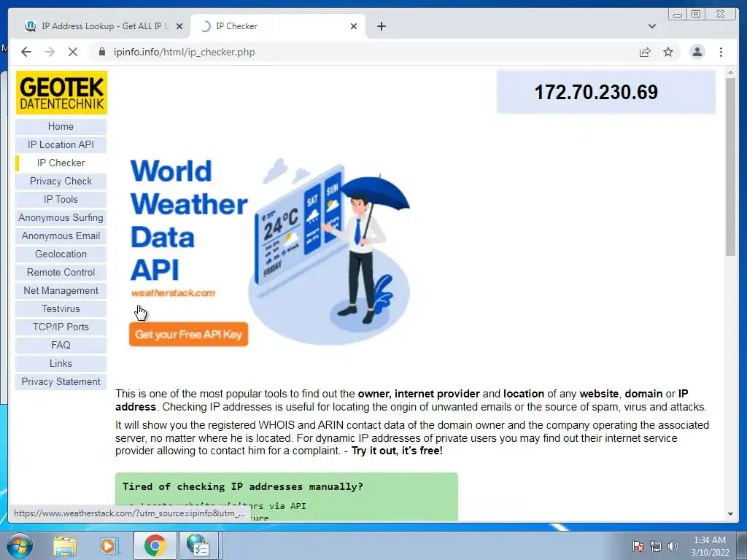This screenshot has height=560, width=747.
Task: Open a new tab with the plus button
Action: (x=381, y=26)
